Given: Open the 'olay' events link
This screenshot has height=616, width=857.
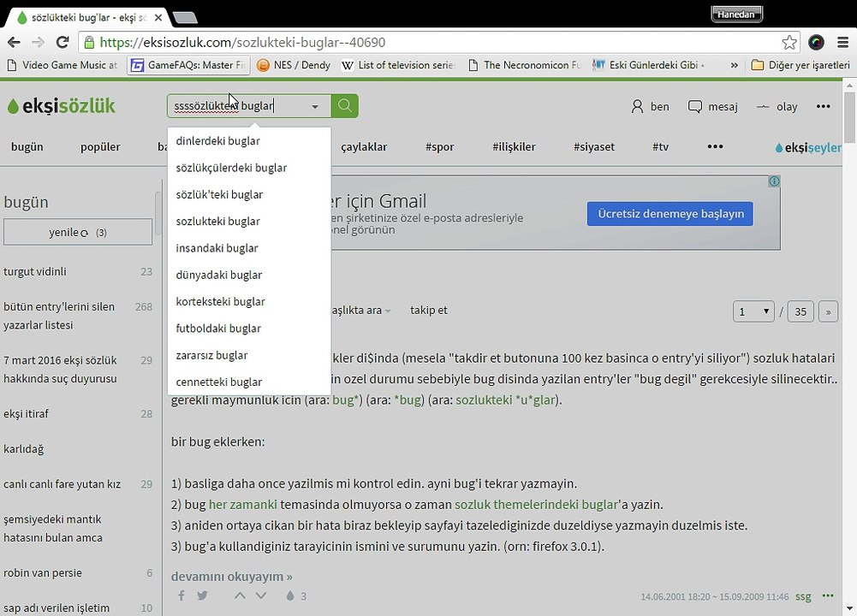Looking at the screenshot, I should pyautogui.click(x=777, y=106).
